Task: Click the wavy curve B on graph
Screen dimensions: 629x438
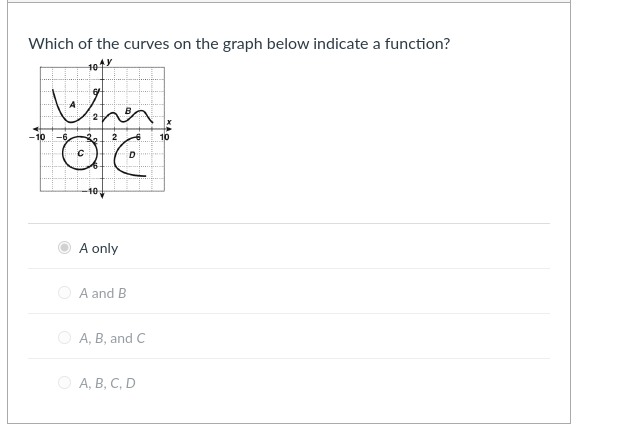Action: point(128,116)
